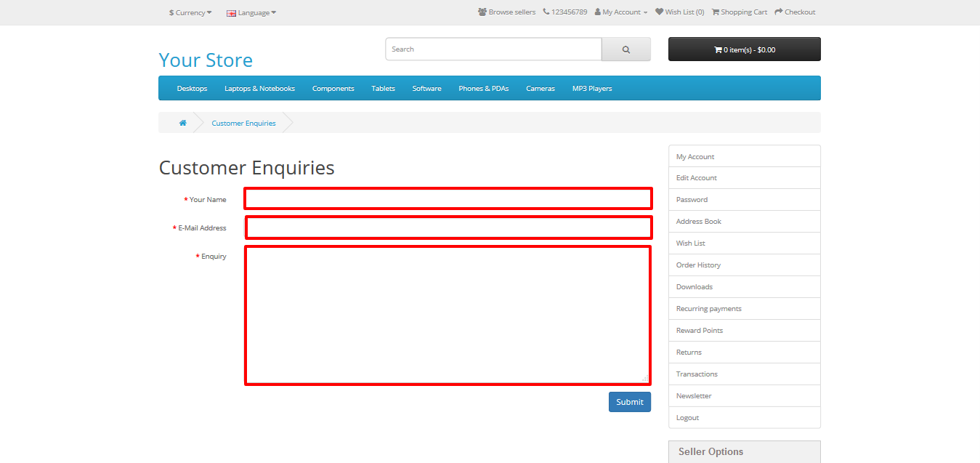Open Browse sellers link
This screenshot has width=980, height=463.
[506, 12]
